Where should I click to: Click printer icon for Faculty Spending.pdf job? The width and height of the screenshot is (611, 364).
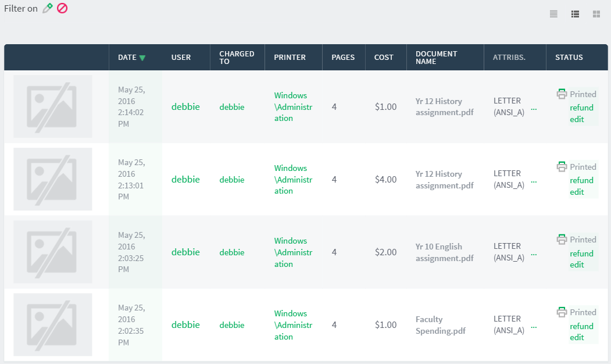point(562,312)
